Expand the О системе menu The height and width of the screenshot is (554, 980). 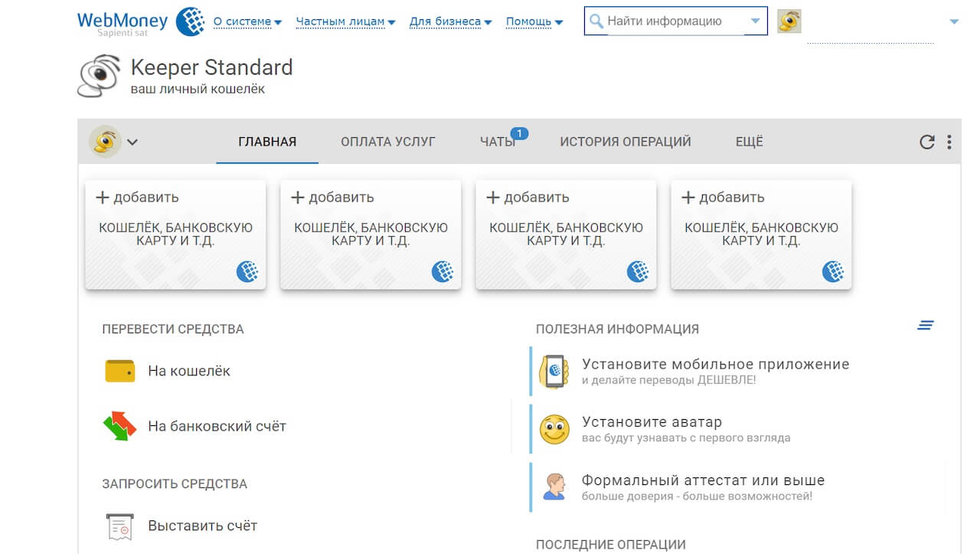pos(247,21)
